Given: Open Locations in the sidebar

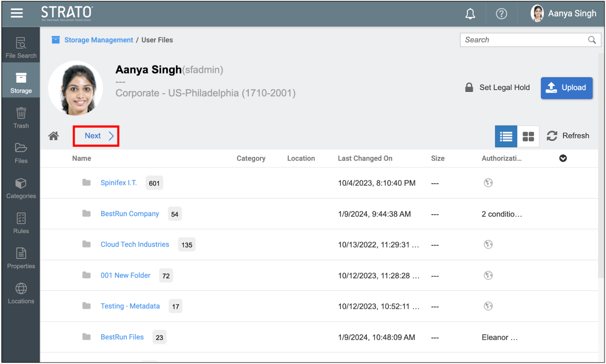Looking at the screenshot, I should (21, 294).
